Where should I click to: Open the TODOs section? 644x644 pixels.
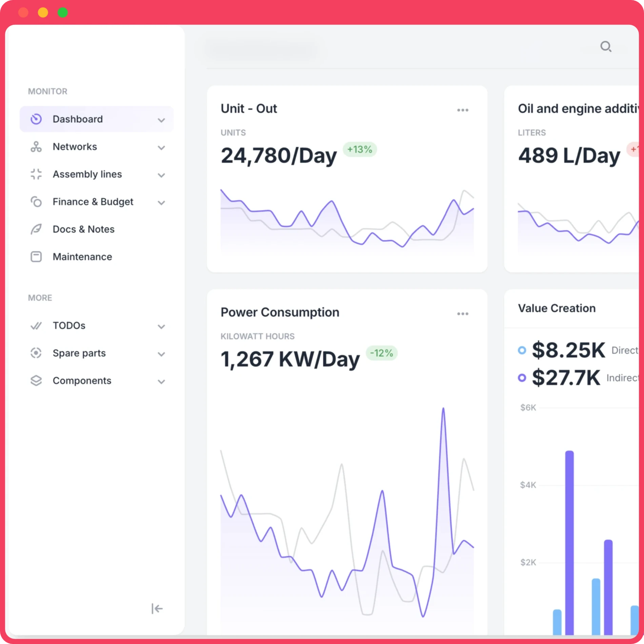click(97, 326)
